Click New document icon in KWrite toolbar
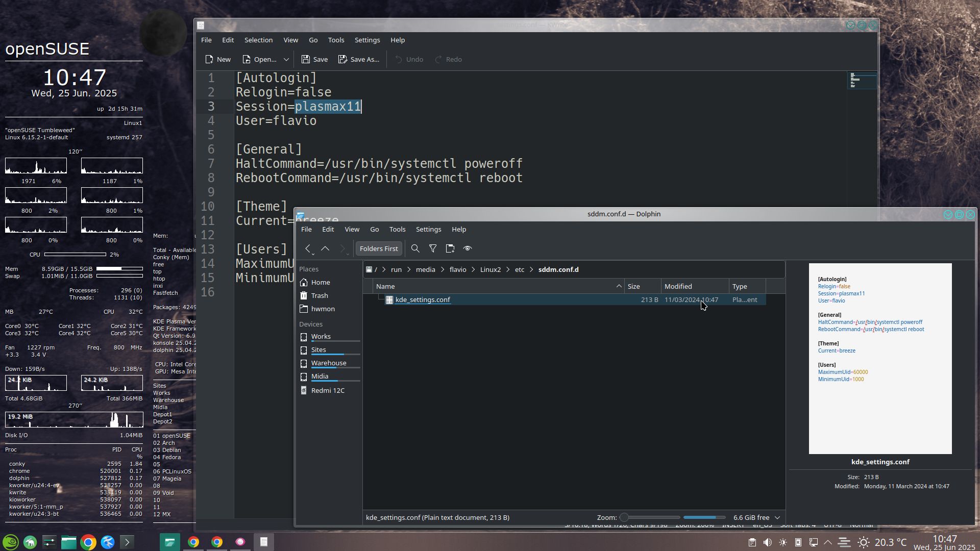 pos(218,59)
